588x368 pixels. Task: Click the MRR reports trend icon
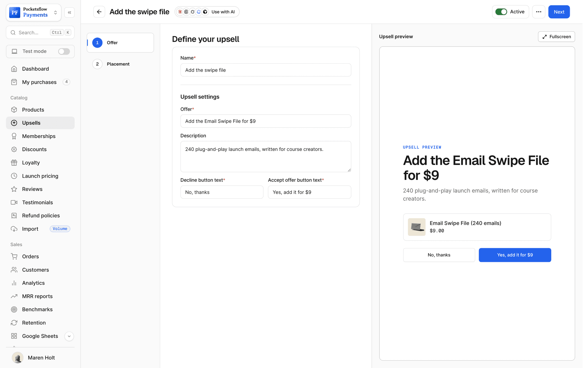(x=14, y=296)
